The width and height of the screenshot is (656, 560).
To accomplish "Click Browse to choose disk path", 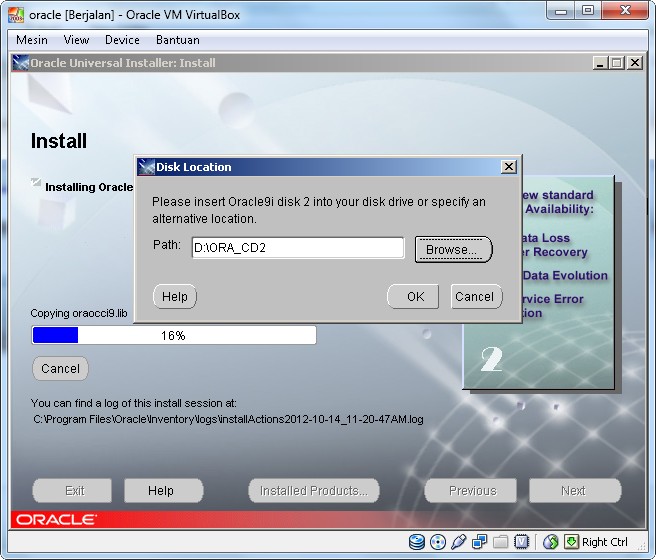I will tap(454, 249).
